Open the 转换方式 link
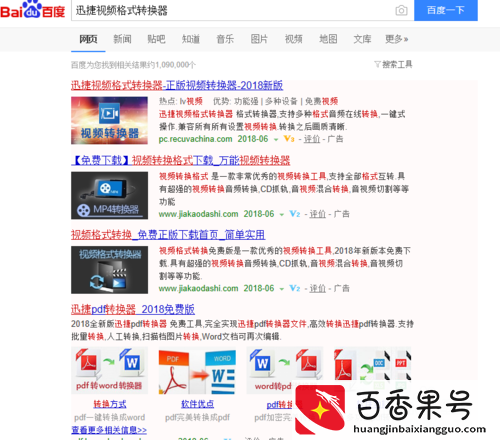500x440 pixels. (110, 404)
